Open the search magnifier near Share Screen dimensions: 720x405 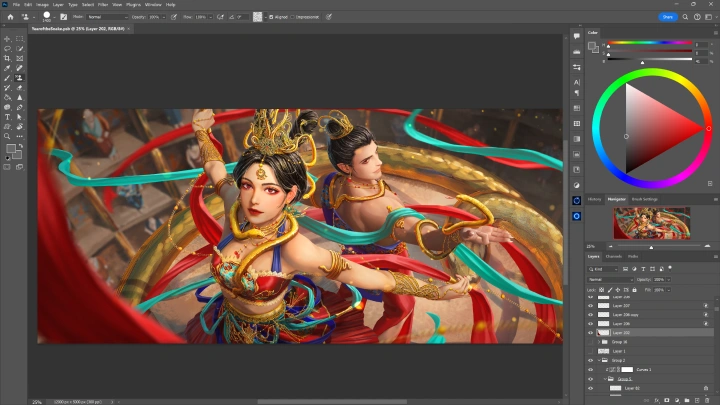coord(685,17)
